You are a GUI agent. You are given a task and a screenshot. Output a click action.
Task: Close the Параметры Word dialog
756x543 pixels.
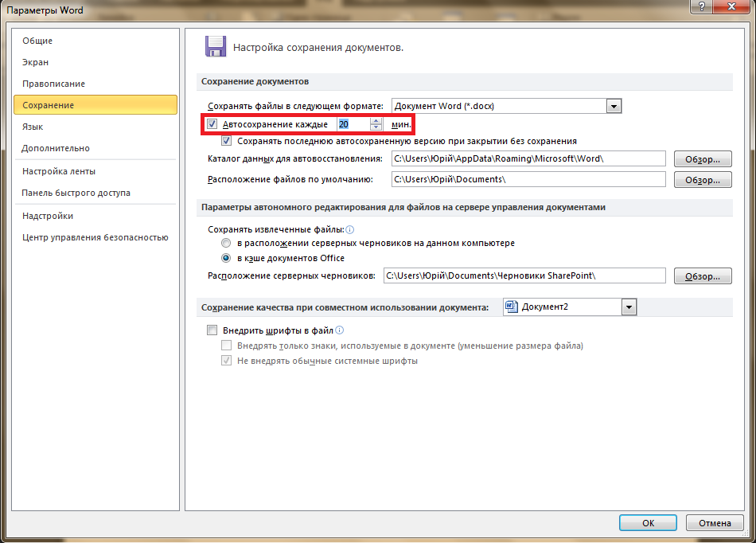pos(732,6)
